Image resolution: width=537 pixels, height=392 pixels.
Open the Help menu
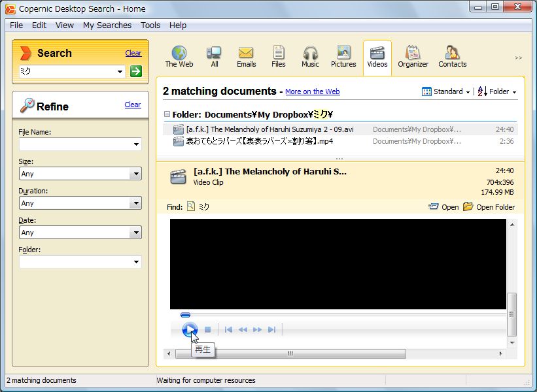coord(178,25)
